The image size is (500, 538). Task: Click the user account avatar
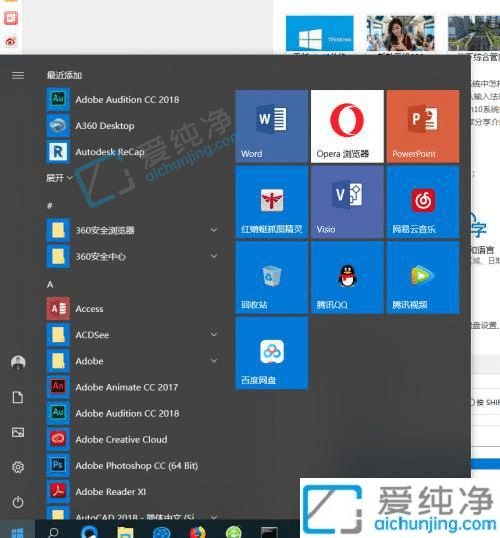point(18,362)
